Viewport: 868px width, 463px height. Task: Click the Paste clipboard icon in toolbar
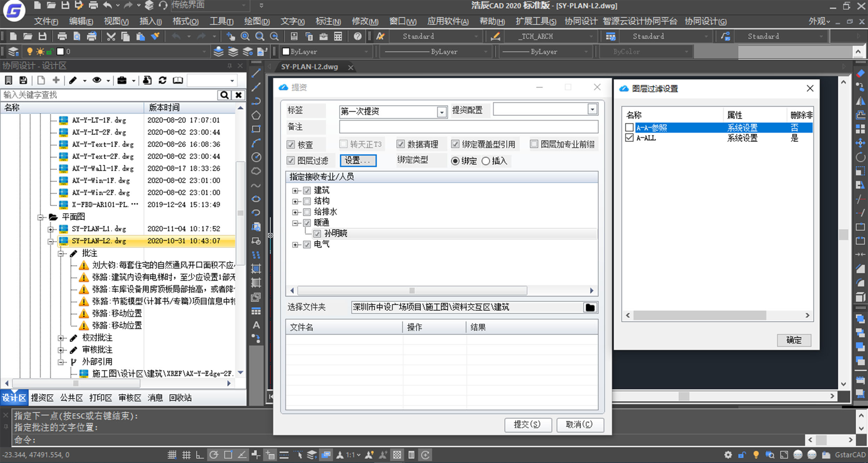click(141, 36)
